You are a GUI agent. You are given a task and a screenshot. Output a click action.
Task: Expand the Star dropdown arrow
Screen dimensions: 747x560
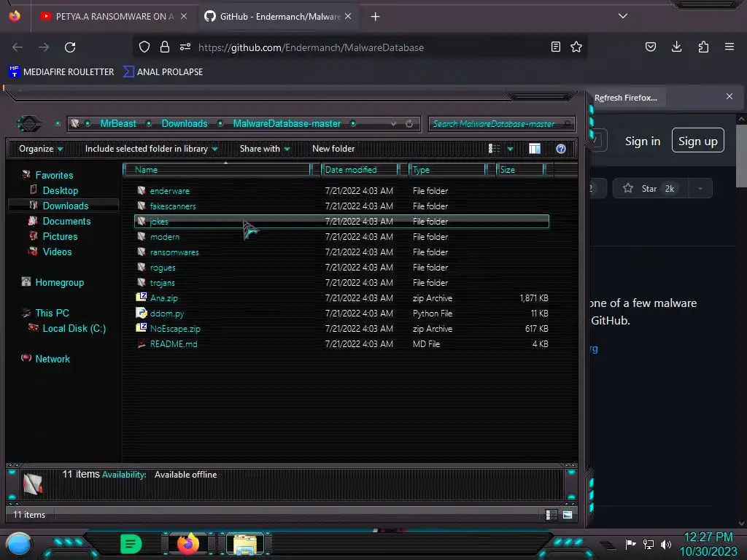click(700, 189)
